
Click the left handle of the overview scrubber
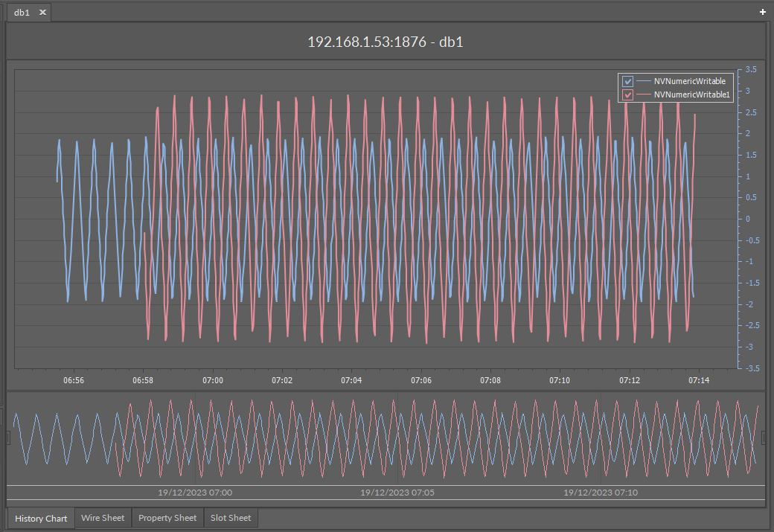coord(7,436)
